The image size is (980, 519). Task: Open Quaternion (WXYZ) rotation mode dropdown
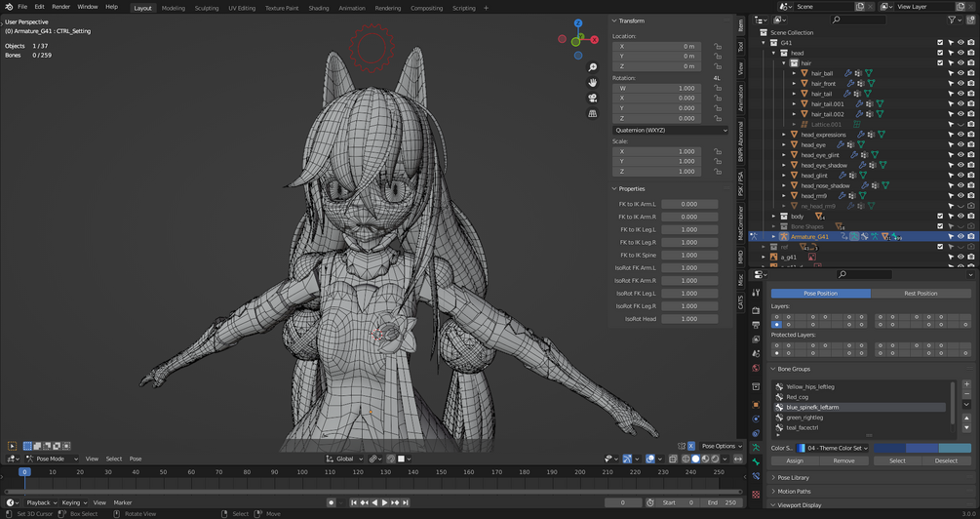point(670,130)
